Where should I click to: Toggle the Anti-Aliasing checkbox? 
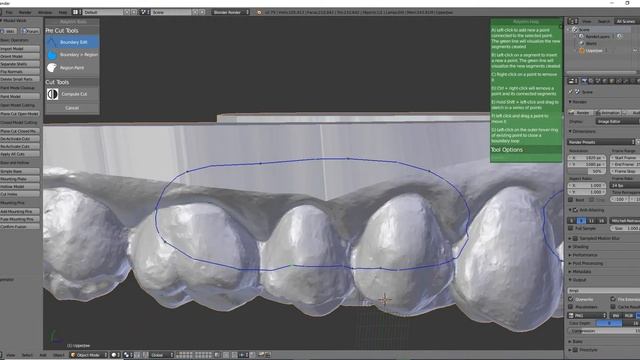[575, 210]
